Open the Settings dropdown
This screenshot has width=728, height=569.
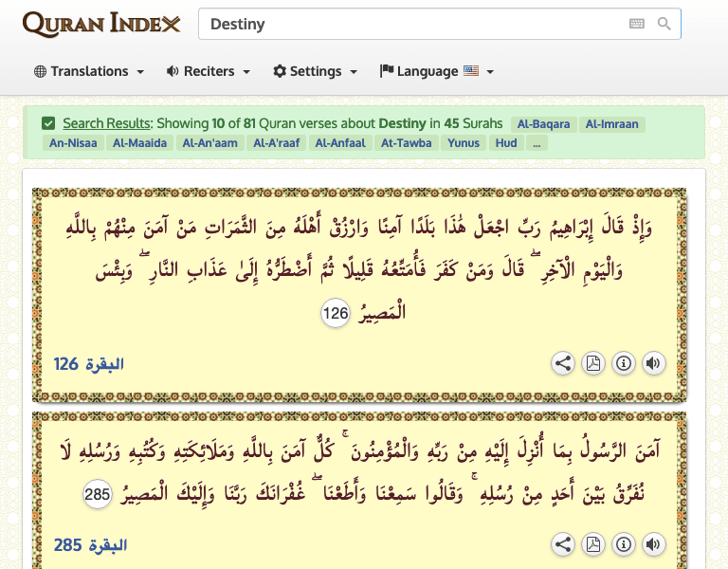pyautogui.click(x=315, y=71)
